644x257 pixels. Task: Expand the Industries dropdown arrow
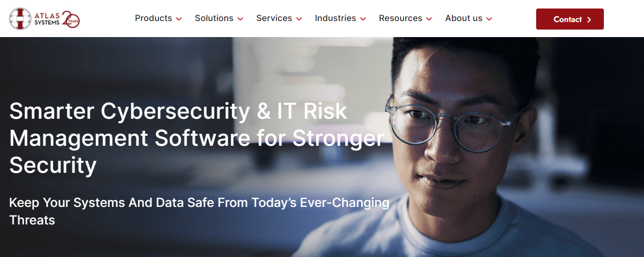click(363, 19)
